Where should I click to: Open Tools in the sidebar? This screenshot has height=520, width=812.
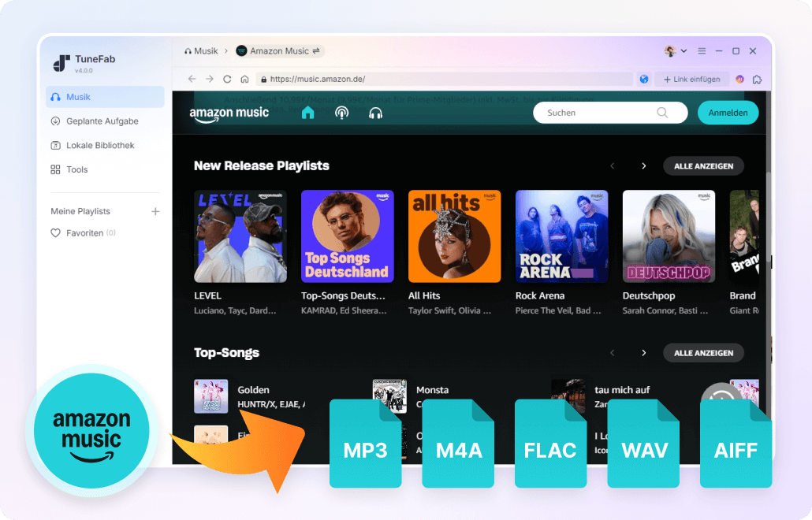[x=76, y=169]
